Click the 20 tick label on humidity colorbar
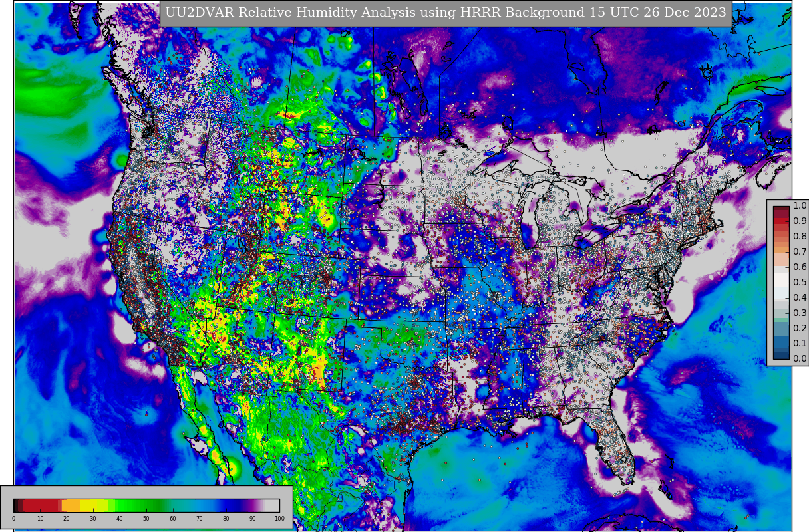809x532 pixels. [67, 519]
